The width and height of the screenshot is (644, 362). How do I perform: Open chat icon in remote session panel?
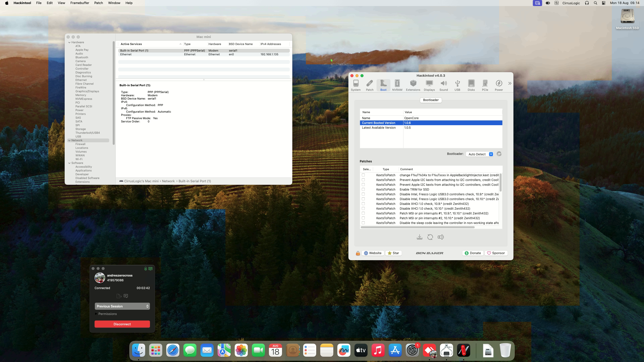126,296
